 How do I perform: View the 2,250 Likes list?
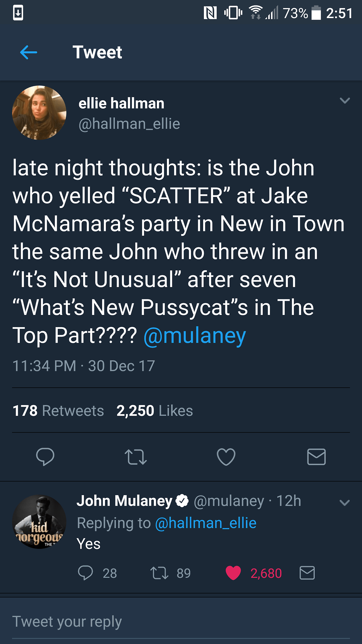click(x=155, y=411)
